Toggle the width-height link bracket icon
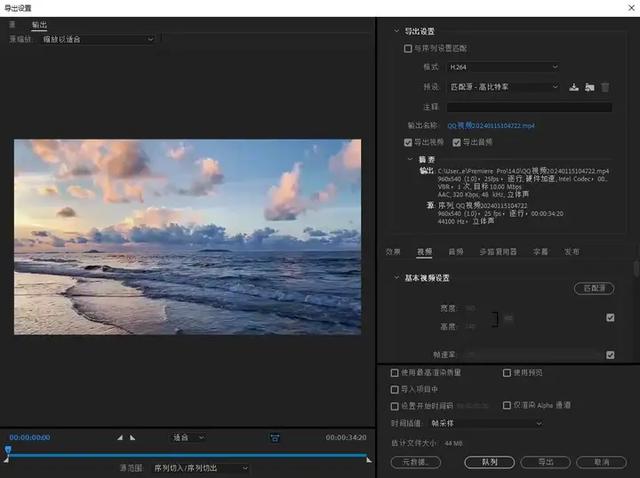 (x=495, y=319)
